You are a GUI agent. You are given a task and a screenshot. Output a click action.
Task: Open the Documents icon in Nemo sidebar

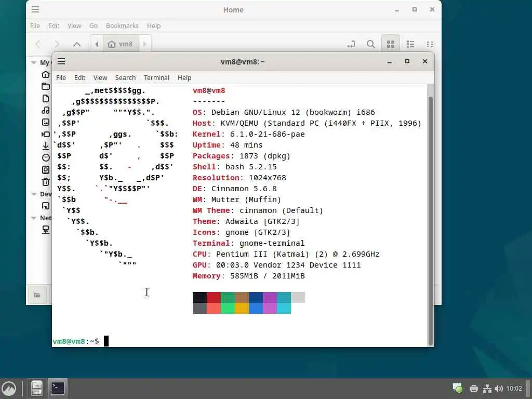tap(46, 98)
